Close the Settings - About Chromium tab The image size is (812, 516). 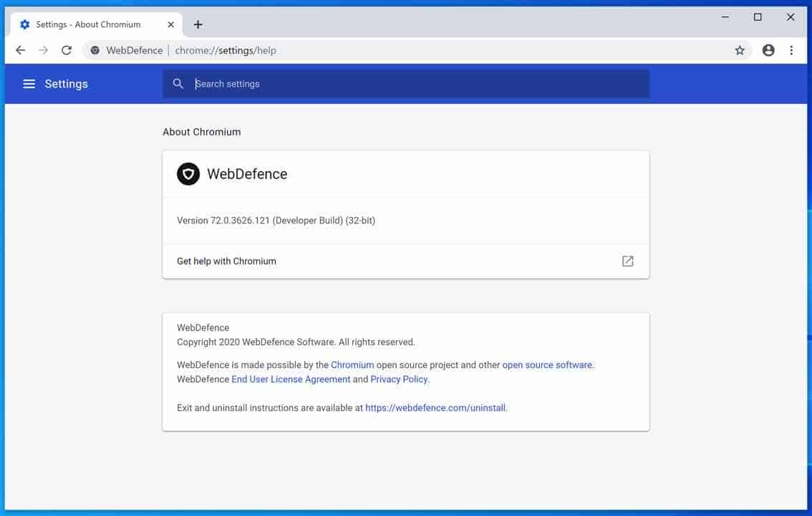point(171,24)
